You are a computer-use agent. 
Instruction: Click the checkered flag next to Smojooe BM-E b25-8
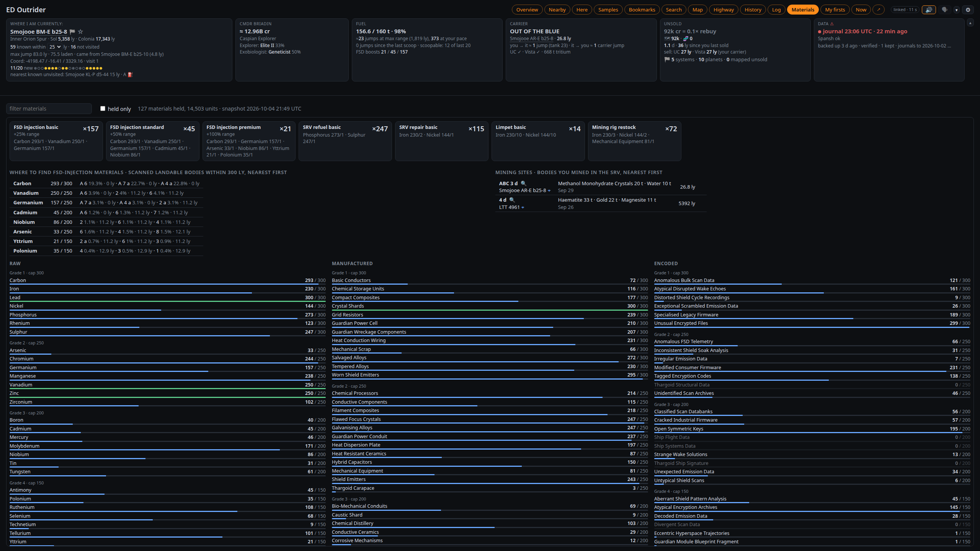[72, 32]
